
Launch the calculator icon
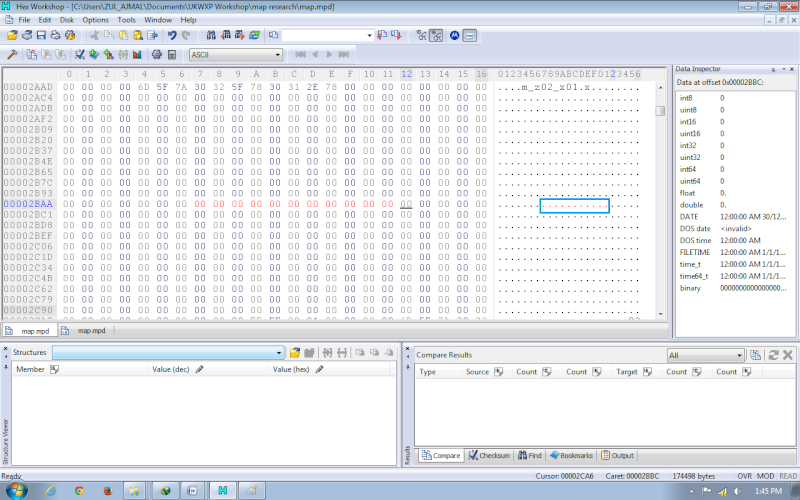pyautogui.click(x=172, y=55)
